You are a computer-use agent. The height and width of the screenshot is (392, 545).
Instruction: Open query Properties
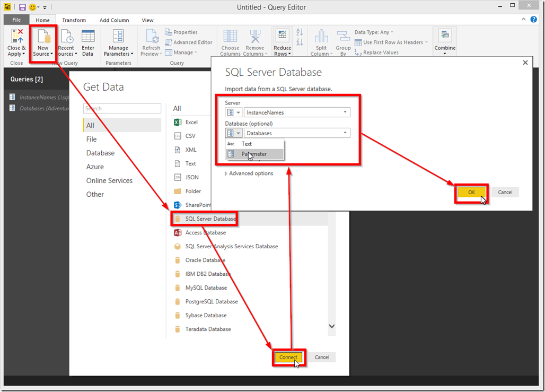(181, 32)
